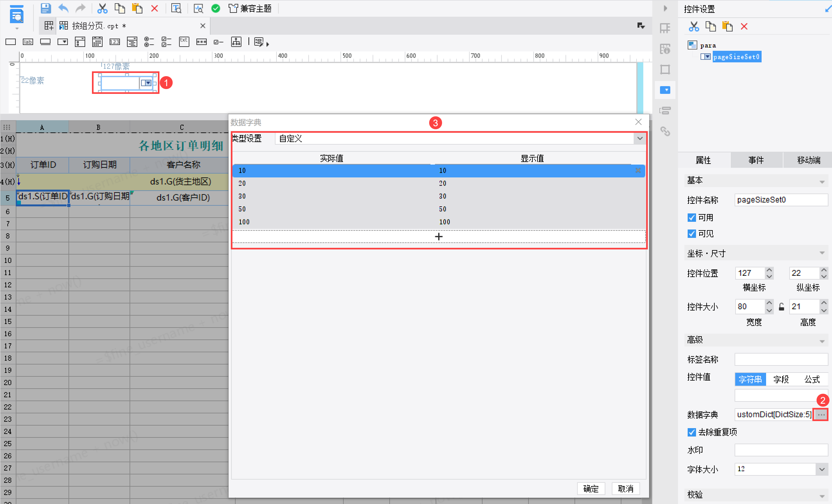The height and width of the screenshot is (504, 832).
Task: Switch to the 移动端 tab
Action: tap(808, 160)
